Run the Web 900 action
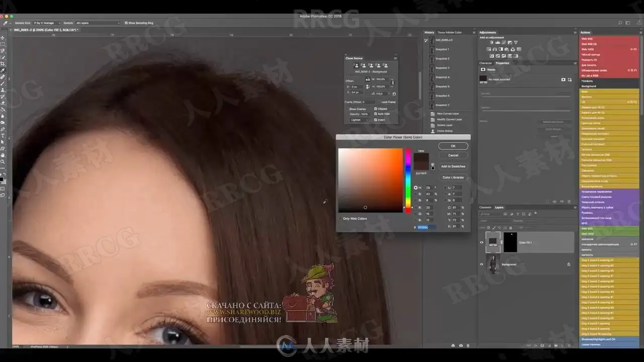The width and height of the screenshot is (644, 362). coord(609,39)
